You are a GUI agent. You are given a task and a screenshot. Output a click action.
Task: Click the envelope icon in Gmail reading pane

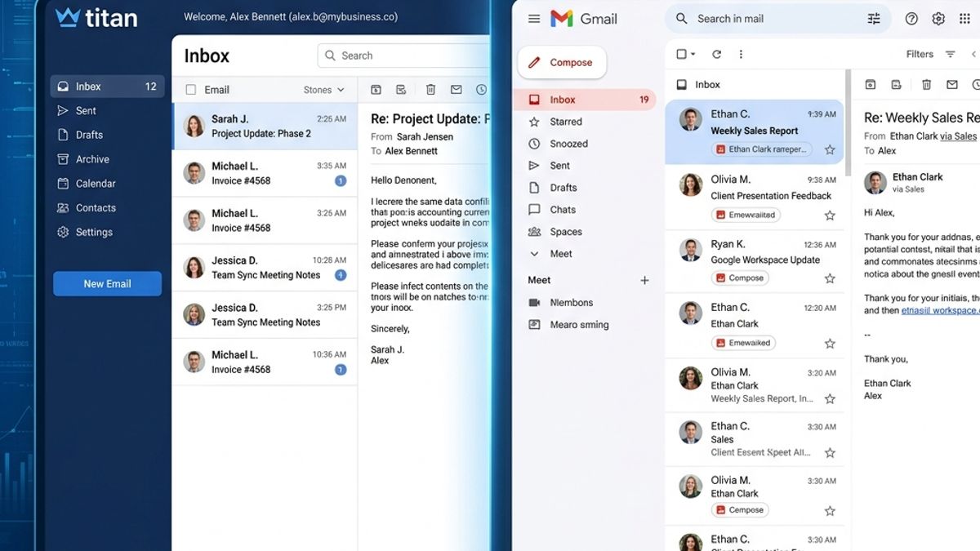[x=952, y=85]
